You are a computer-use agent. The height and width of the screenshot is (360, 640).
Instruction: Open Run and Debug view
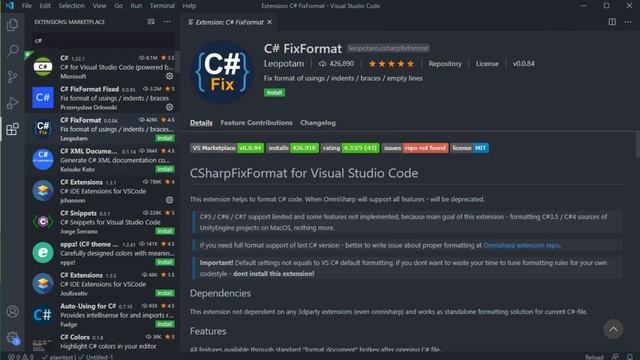point(12,102)
